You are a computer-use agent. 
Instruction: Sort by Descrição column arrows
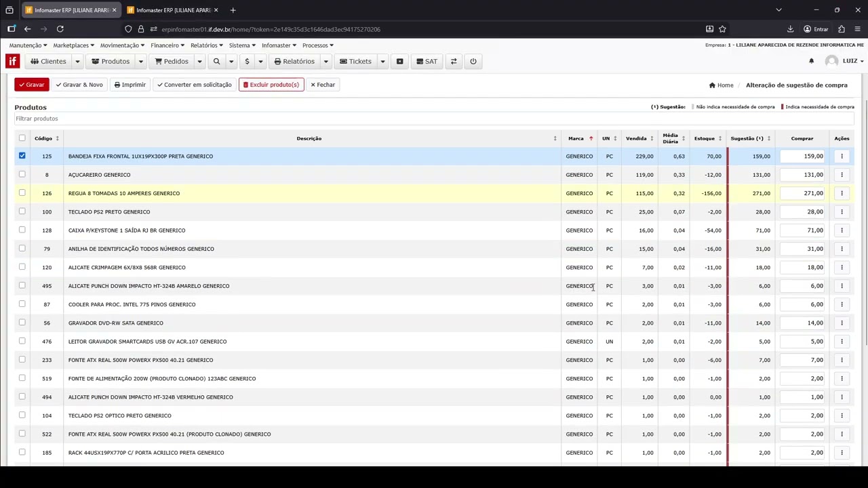pos(555,138)
